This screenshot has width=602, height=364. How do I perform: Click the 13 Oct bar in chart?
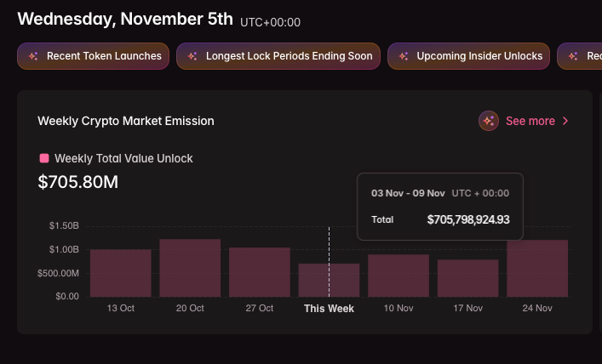point(121,273)
